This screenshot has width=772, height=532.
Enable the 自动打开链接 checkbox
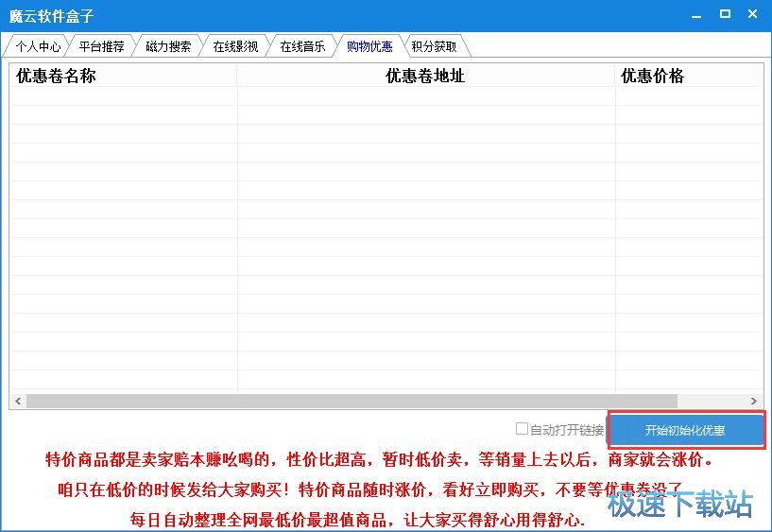pyautogui.click(x=522, y=429)
